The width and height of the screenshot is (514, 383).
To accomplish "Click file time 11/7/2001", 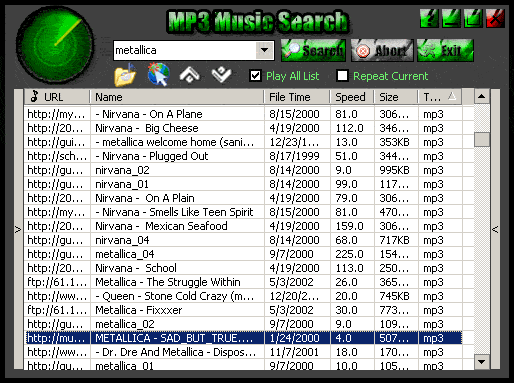I will click(294, 352).
